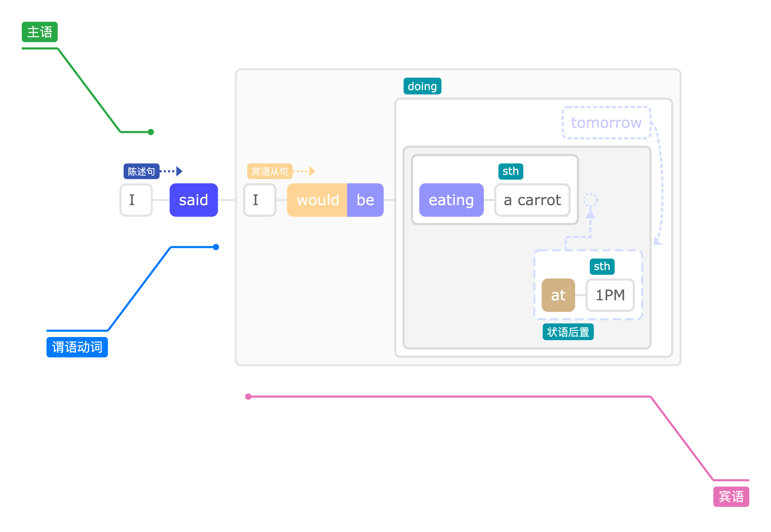Click the 'sth' tag above '1PM'

[x=602, y=266]
